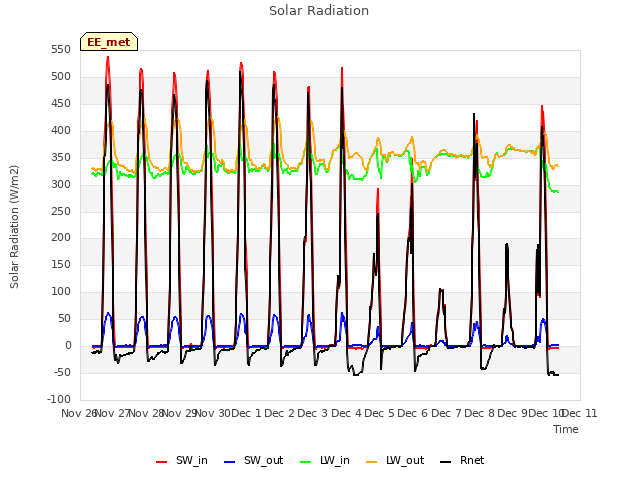Screen dimensions: 640x480
Task: Click the -100 y-axis tick label
Action: tap(59, 399)
